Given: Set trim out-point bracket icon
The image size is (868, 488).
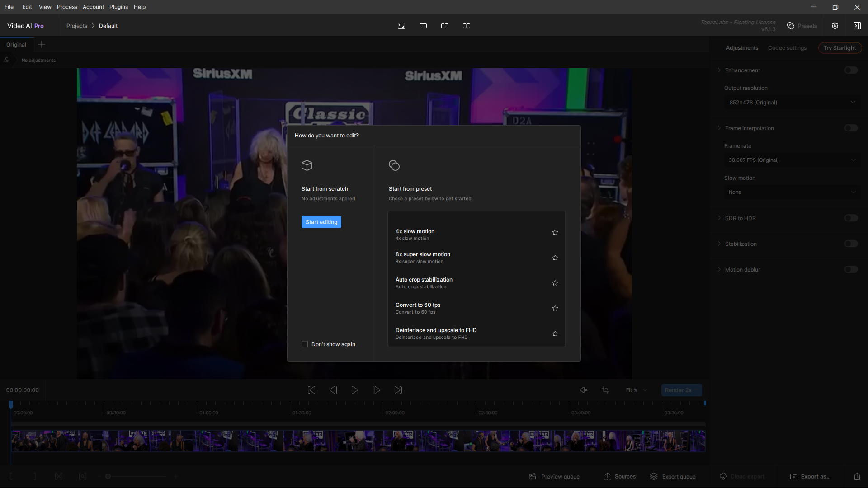Looking at the screenshot, I should [35, 476].
